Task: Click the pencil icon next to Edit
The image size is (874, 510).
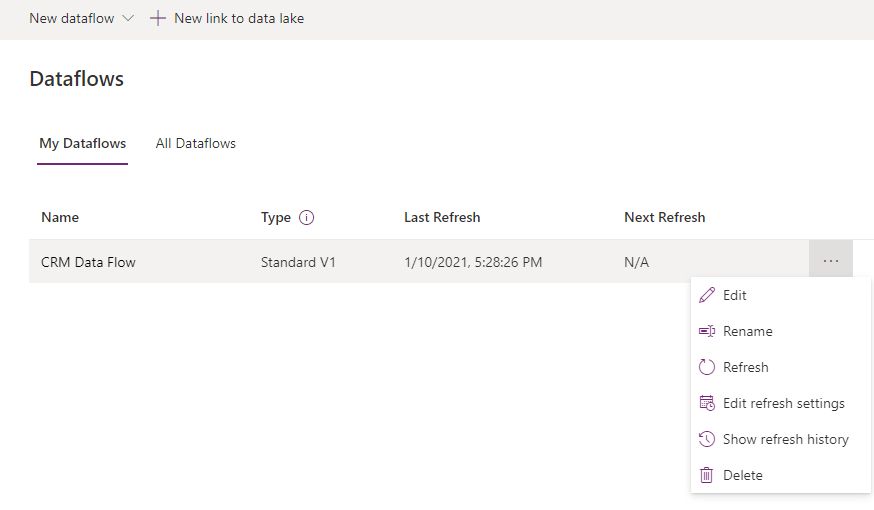Action: click(707, 295)
